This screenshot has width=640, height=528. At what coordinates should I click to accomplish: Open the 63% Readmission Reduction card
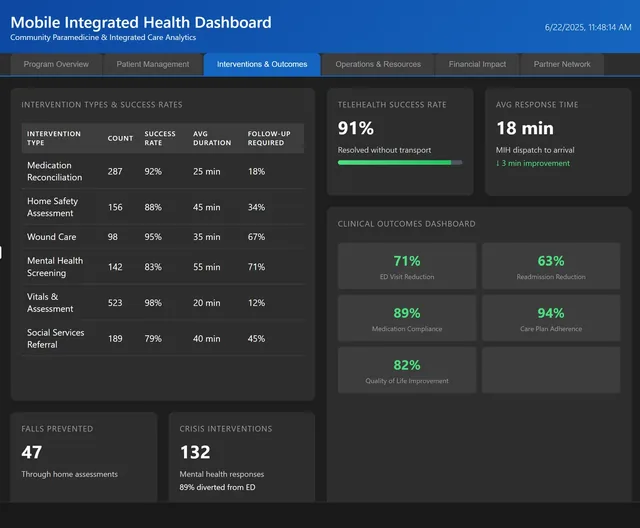pyautogui.click(x=551, y=266)
